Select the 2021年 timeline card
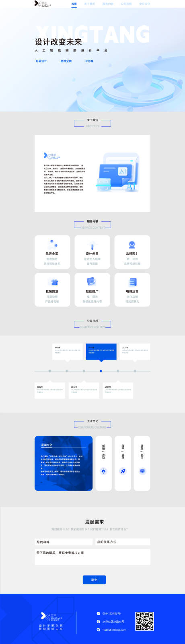This screenshot has height=644, width=185. coord(135,351)
